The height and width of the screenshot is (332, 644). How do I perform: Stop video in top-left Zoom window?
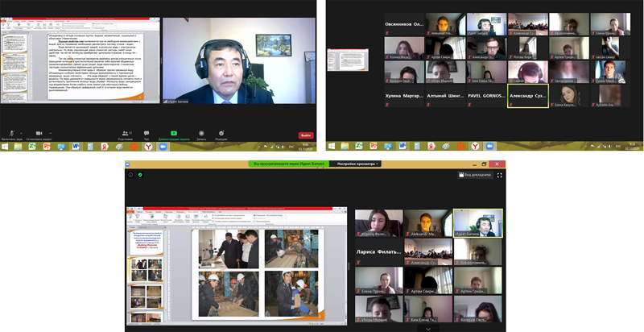click(x=39, y=135)
